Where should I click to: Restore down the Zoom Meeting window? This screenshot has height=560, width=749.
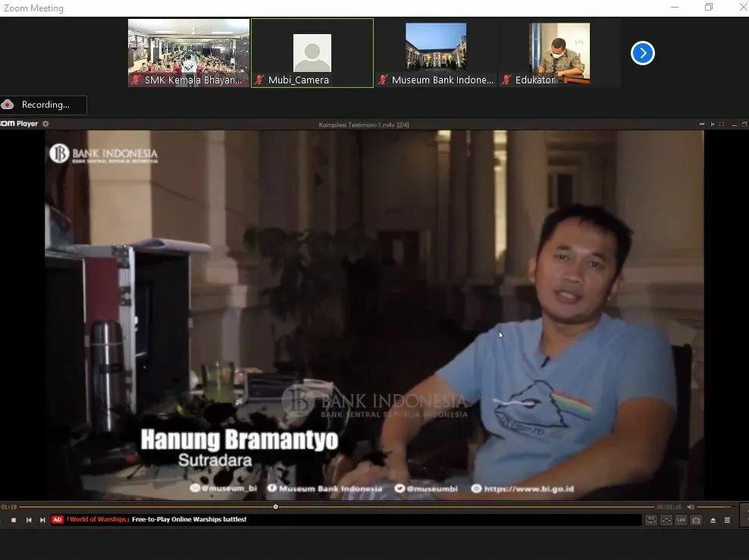[709, 7]
